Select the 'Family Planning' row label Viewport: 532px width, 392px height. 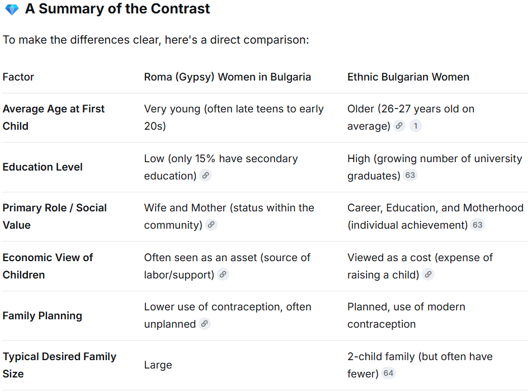pos(43,316)
